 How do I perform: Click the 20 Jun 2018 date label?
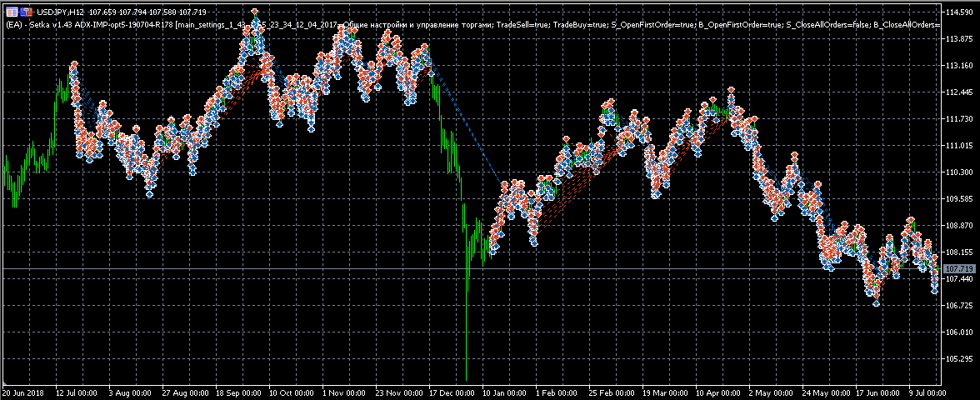pos(23,393)
